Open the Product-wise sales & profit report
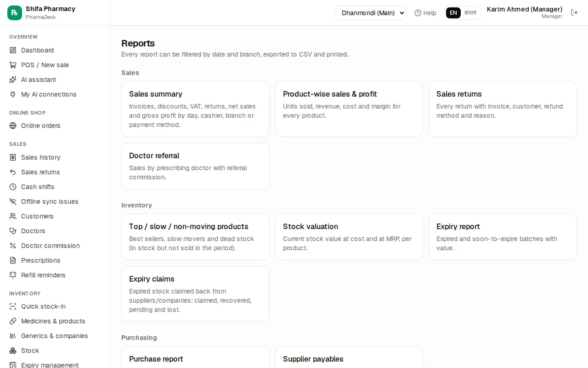The height and width of the screenshot is (368, 588). [x=349, y=109]
